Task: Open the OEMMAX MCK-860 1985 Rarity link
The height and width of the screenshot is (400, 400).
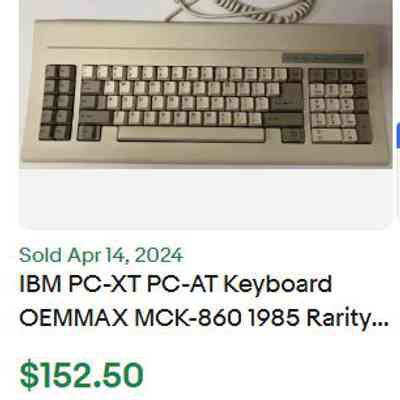Action: 204,318
